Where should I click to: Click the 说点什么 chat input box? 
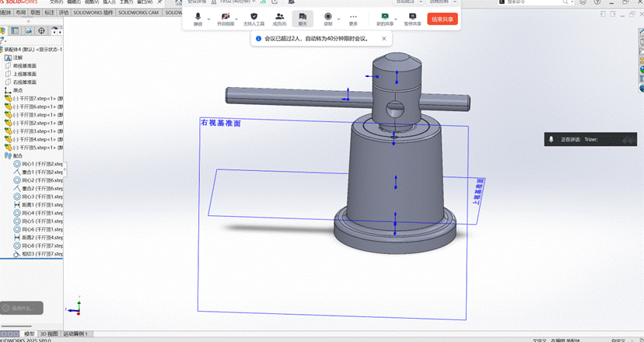[21, 309]
